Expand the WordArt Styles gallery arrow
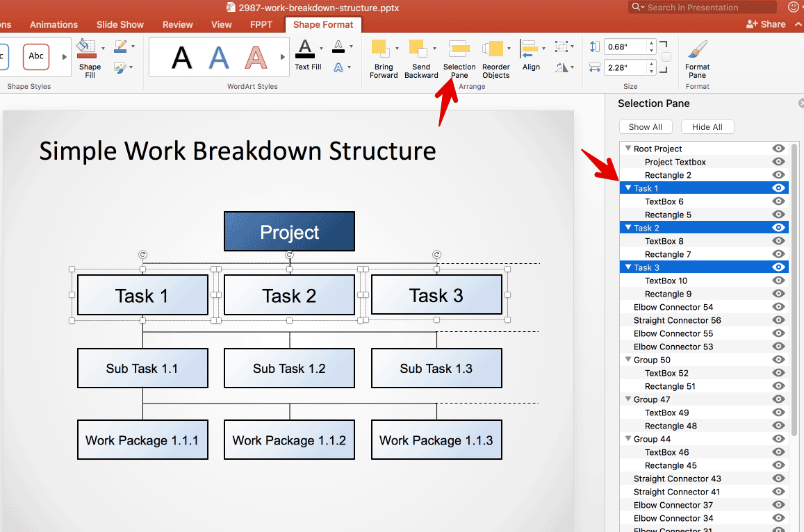This screenshot has height=532, width=804. click(x=283, y=57)
